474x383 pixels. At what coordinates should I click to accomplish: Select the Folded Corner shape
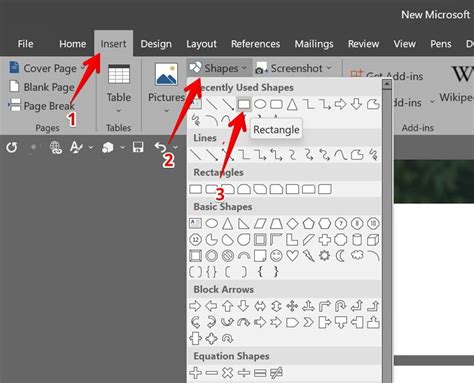(260, 256)
